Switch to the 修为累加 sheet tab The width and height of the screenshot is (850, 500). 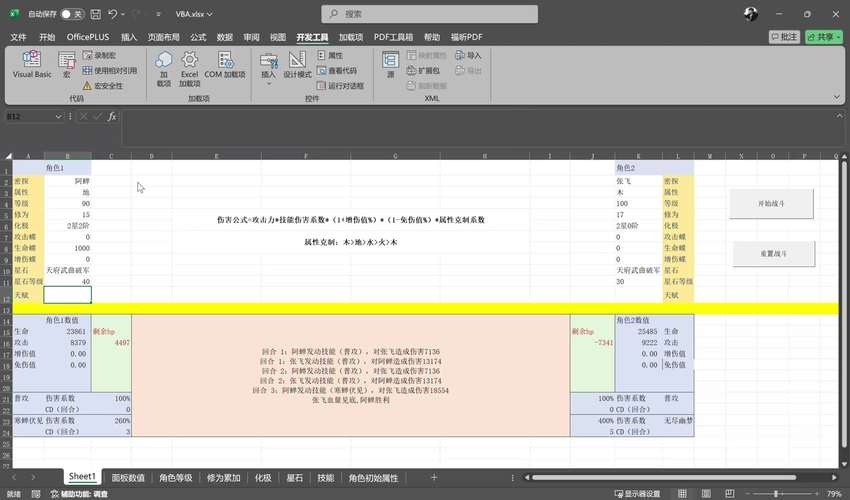point(223,478)
